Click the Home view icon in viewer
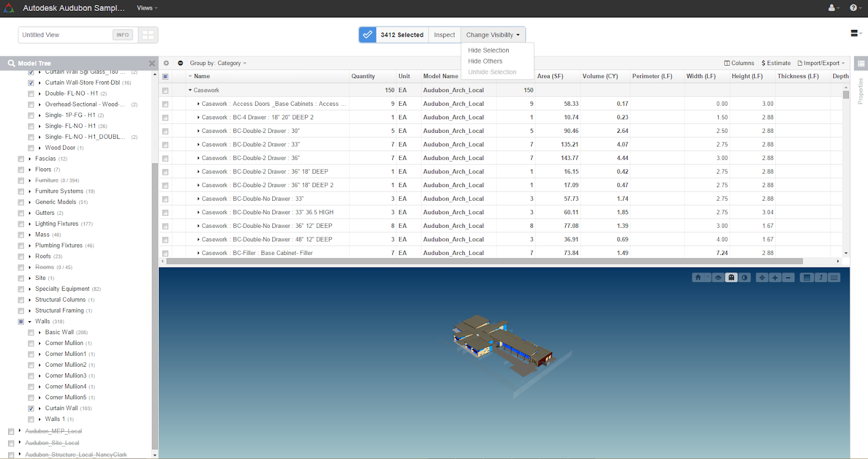Image resolution: width=868 pixels, height=459 pixels. point(698,277)
